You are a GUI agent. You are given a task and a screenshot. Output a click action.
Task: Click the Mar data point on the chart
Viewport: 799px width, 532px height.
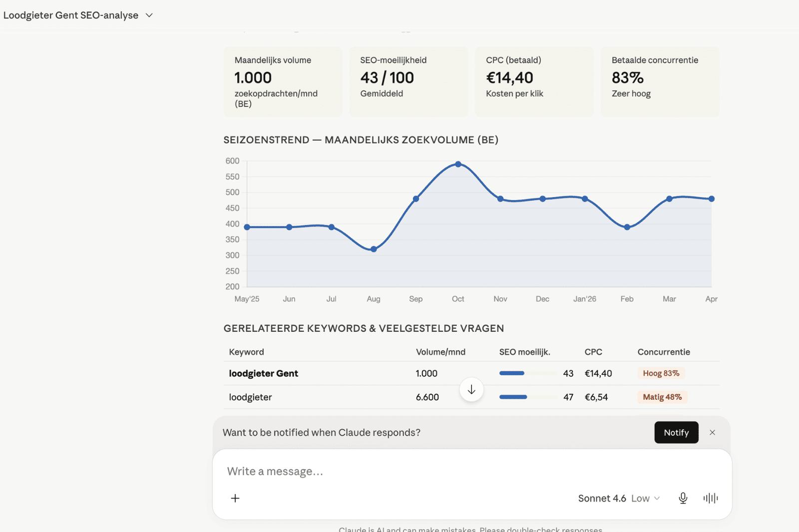669,199
